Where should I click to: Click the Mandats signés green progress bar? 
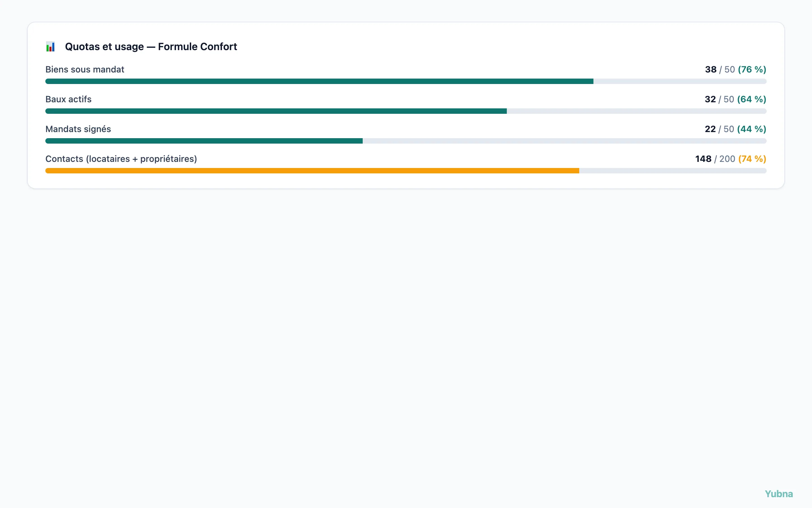pos(204,141)
